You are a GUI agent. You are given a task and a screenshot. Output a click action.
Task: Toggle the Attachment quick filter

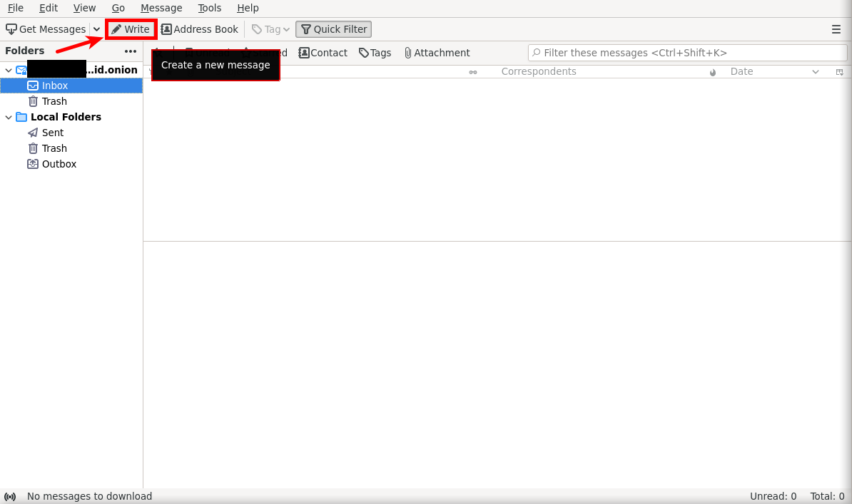437,53
